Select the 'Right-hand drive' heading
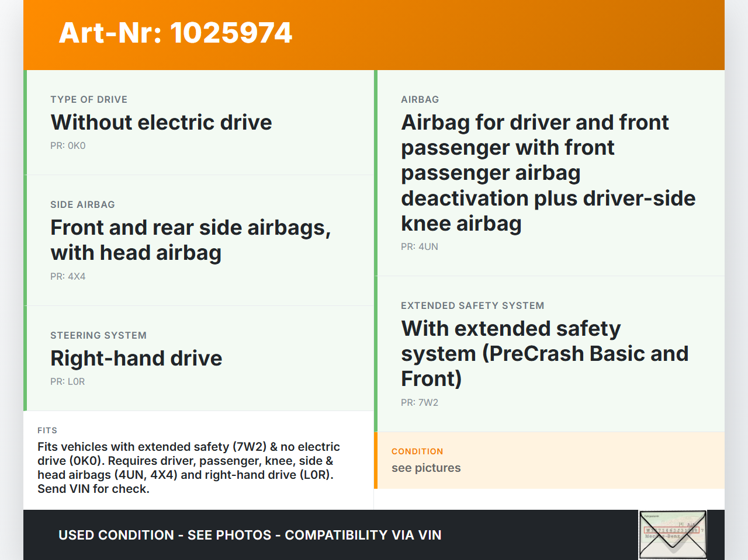 [x=136, y=359]
